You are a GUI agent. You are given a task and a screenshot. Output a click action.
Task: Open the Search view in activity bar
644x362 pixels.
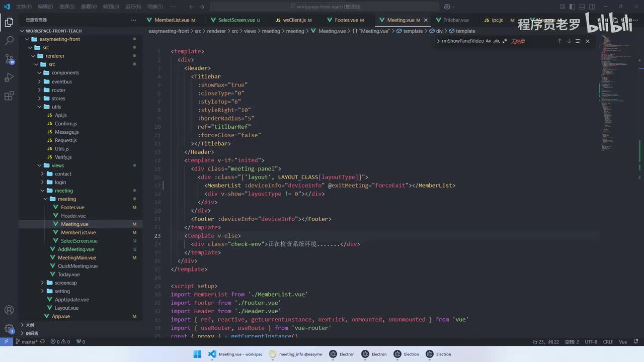click(x=9, y=41)
